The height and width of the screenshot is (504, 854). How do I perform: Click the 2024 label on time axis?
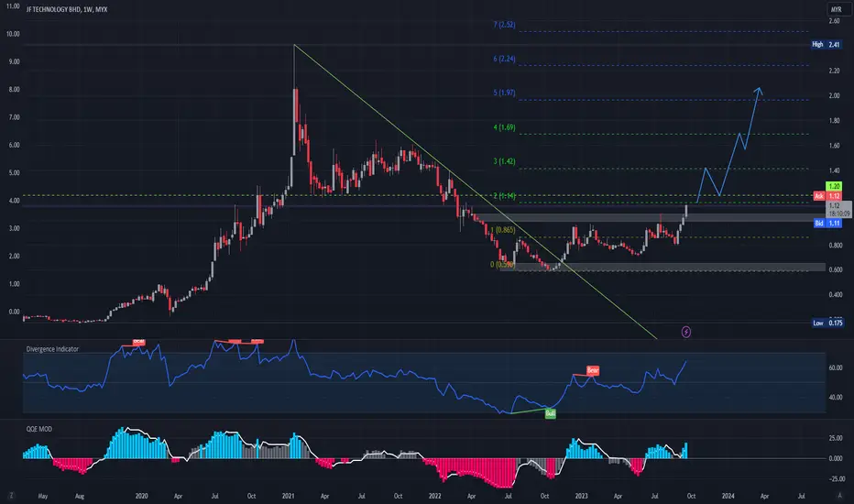(x=728, y=496)
